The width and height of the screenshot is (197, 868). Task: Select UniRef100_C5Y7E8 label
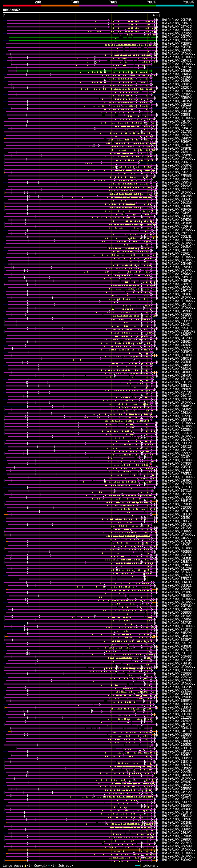pos(177,189)
